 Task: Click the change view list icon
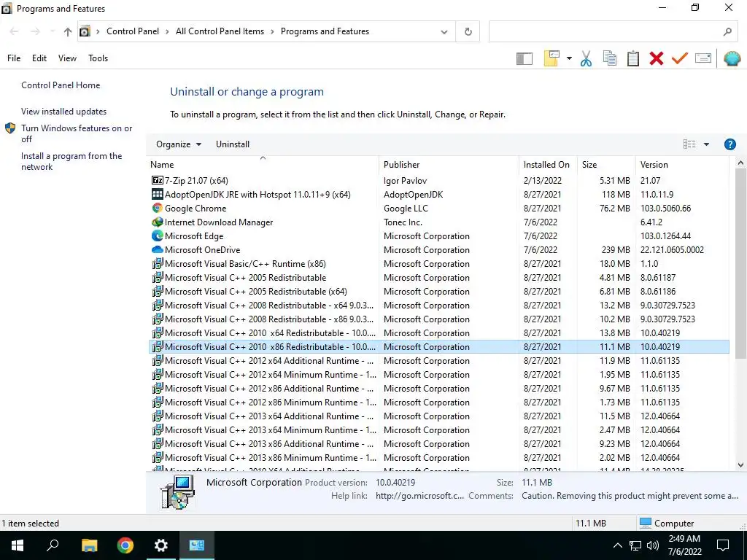pyautogui.click(x=689, y=144)
